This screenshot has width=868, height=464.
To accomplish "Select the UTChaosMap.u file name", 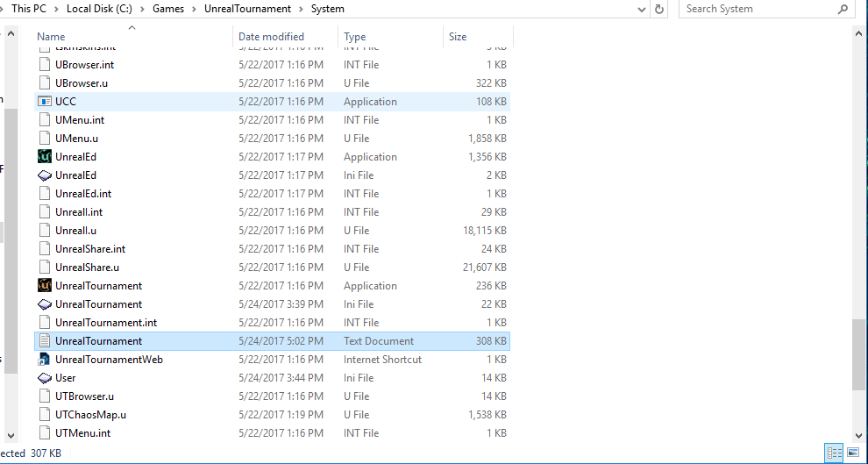I will (x=91, y=415).
